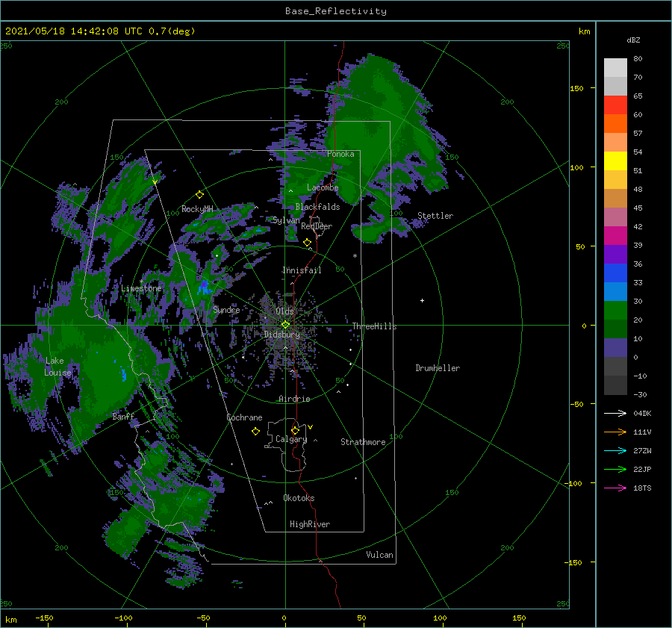Click the Calgary city label
This screenshot has width=672, height=628.
291,439
